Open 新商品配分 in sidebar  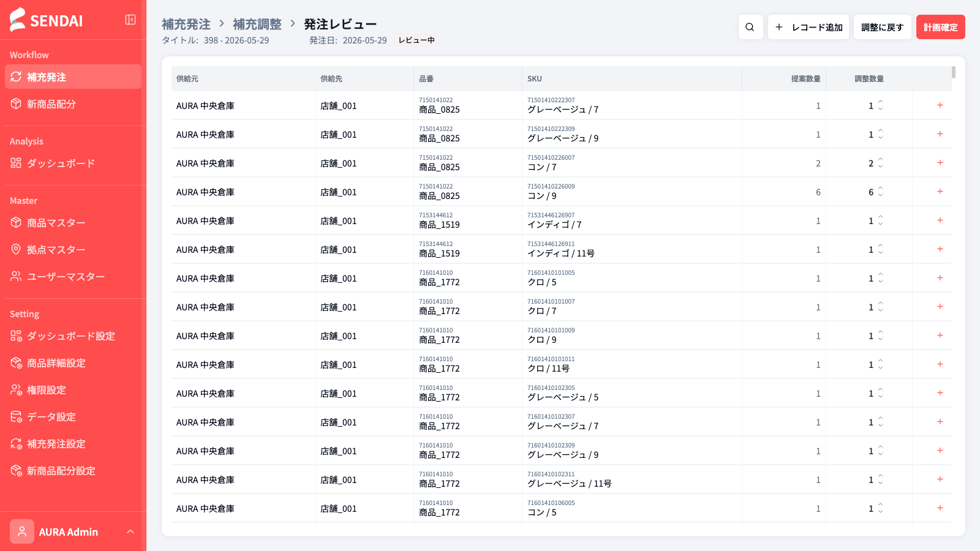click(73, 103)
